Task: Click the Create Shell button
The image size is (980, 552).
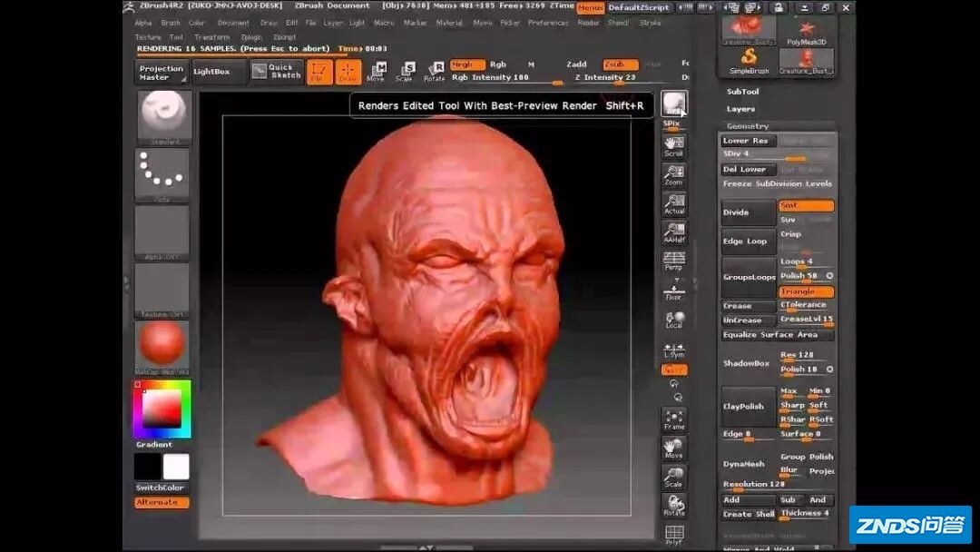Action: click(x=748, y=515)
